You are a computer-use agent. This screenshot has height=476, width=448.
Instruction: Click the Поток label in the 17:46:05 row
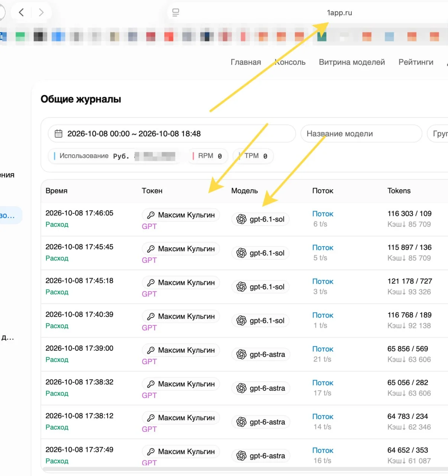[323, 214]
